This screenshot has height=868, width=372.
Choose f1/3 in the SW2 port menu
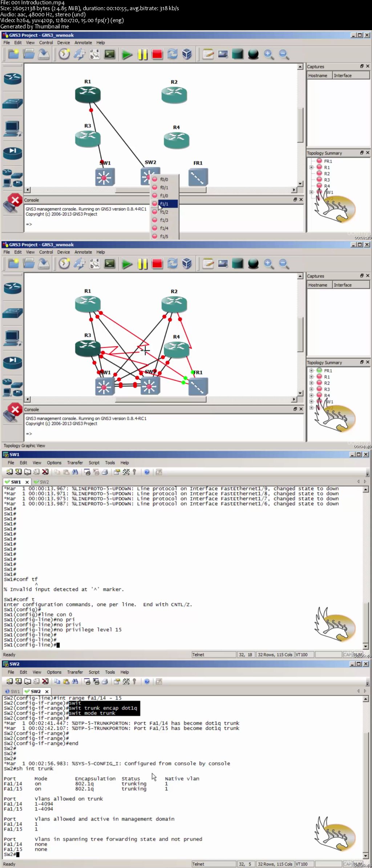coord(164,220)
